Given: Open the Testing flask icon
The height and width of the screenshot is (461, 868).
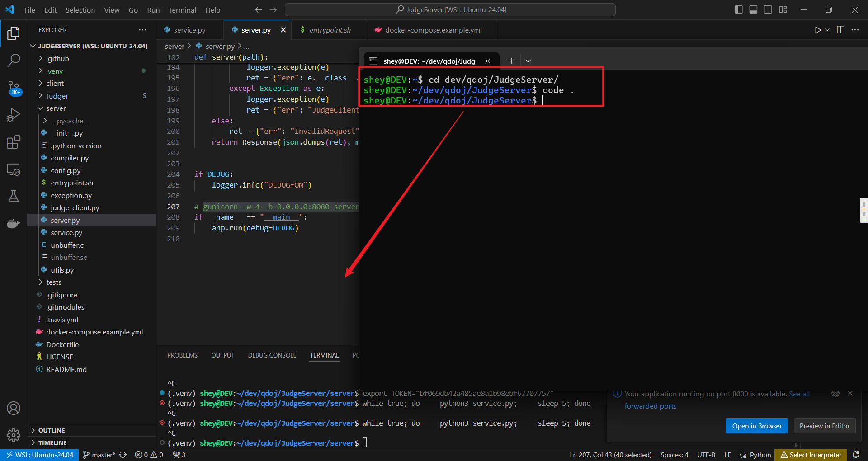Looking at the screenshot, I should click(x=14, y=196).
